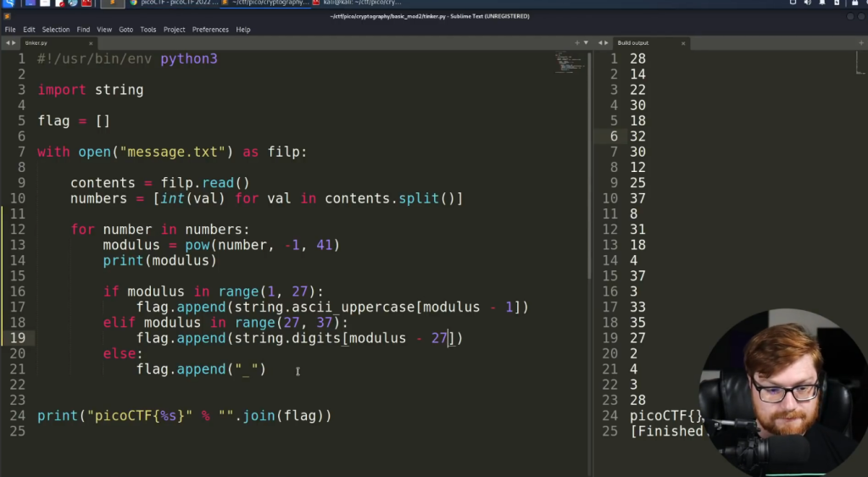Select the Sublime Text ~/ctf/pico/cryptography taskbar entry
This screenshot has height=477, width=868.
pos(265,3)
